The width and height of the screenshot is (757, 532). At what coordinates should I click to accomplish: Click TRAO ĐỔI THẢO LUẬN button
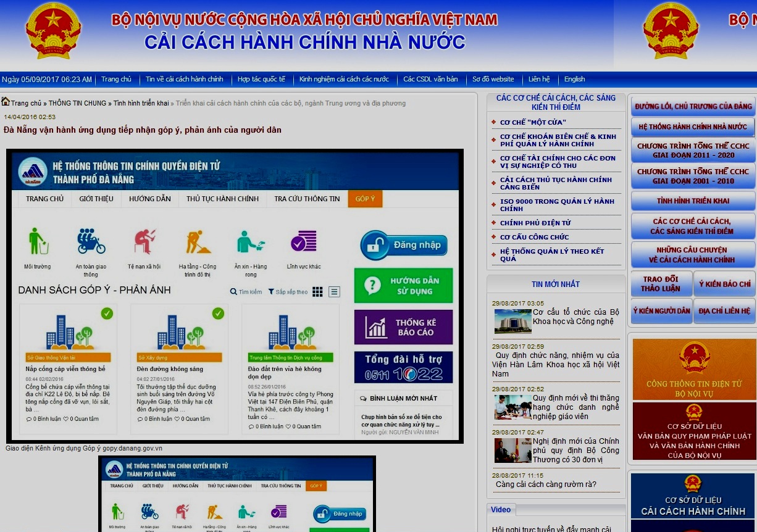pos(661,284)
